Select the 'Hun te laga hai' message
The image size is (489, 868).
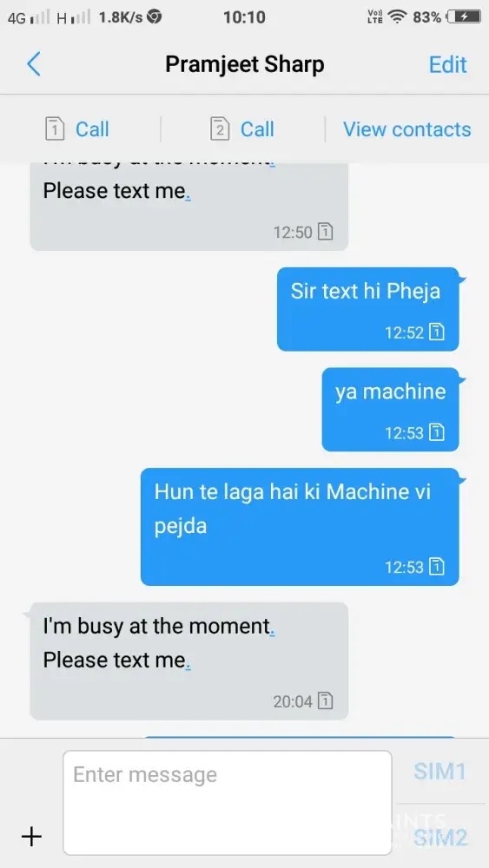pos(300,527)
